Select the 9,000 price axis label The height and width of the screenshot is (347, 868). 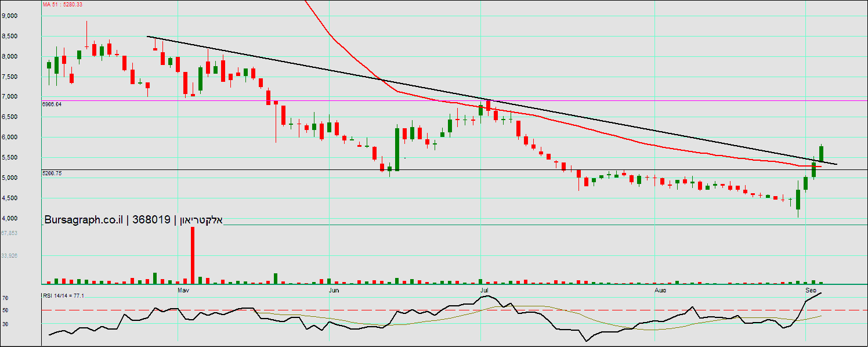[10, 16]
